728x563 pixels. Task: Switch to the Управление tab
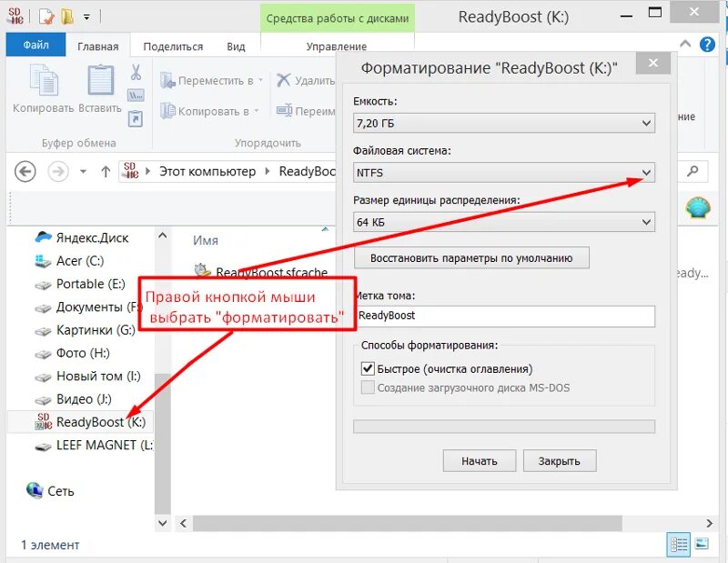(337, 46)
